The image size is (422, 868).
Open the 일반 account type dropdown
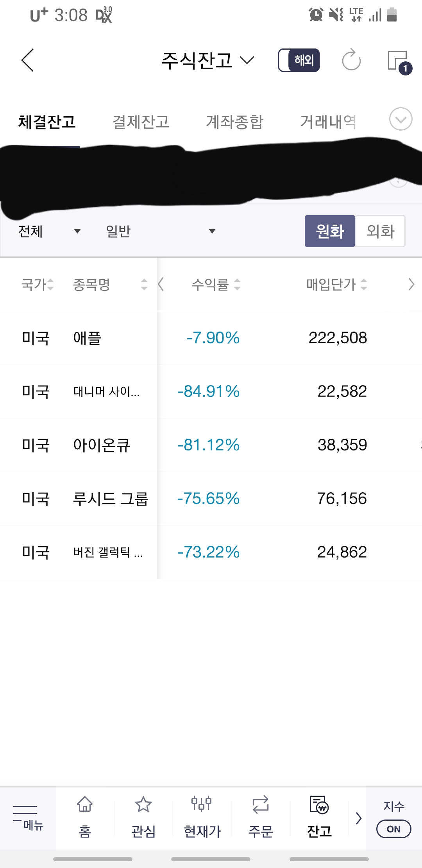click(x=160, y=231)
